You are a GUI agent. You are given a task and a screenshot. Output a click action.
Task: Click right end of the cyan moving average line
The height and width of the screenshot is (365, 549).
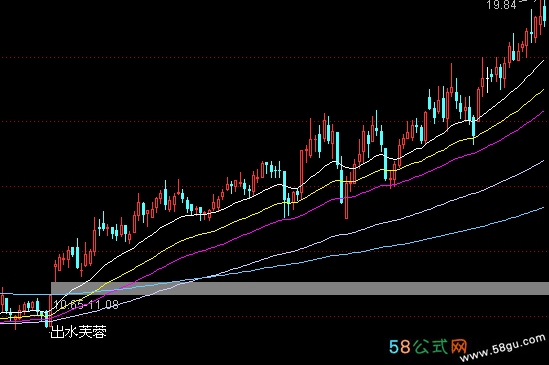point(543,208)
